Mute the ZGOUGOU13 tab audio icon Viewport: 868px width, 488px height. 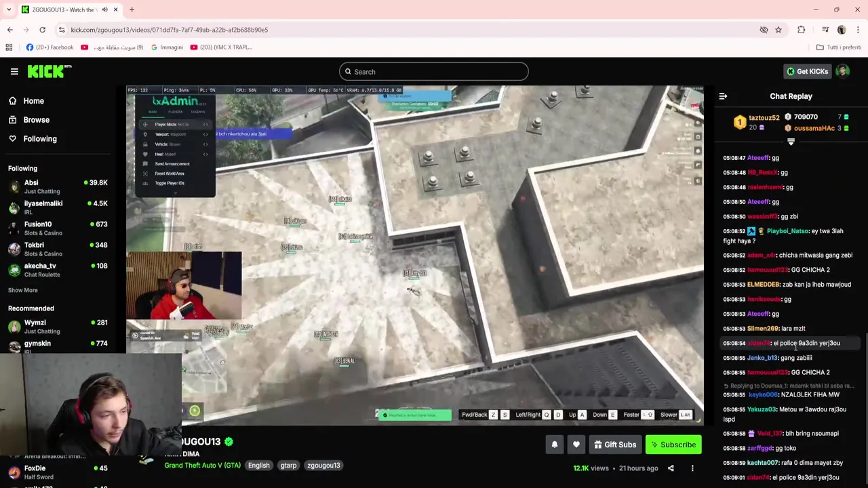click(x=104, y=9)
